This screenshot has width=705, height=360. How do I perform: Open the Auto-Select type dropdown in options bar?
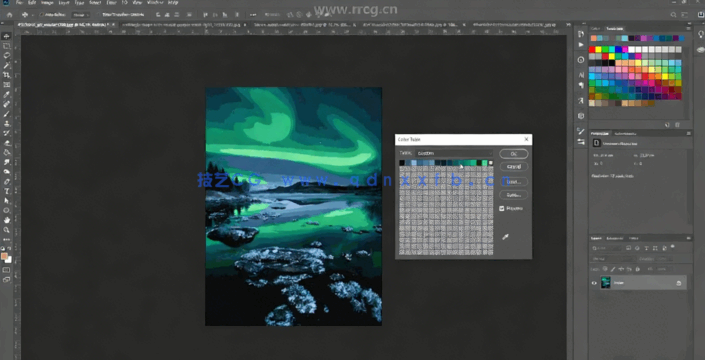pos(80,14)
